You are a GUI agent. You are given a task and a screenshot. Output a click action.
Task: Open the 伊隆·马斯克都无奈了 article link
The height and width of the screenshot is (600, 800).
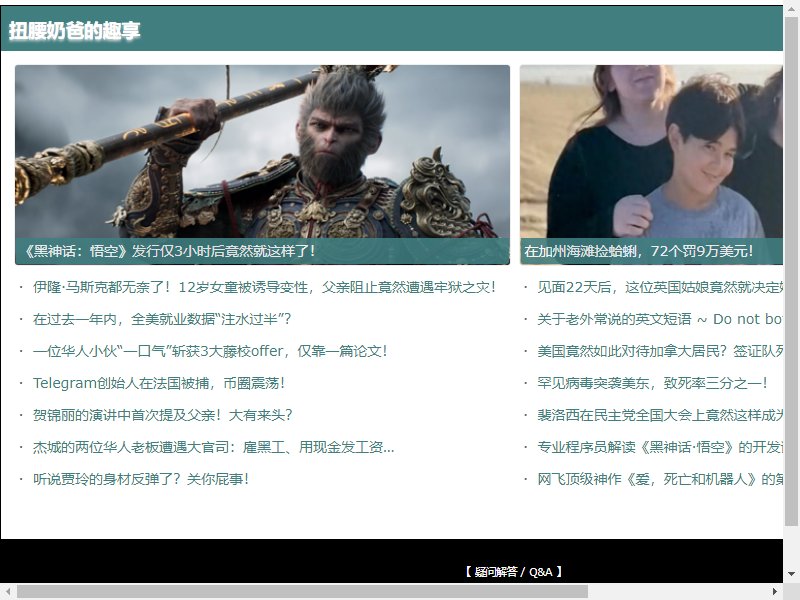click(x=264, y=287)
